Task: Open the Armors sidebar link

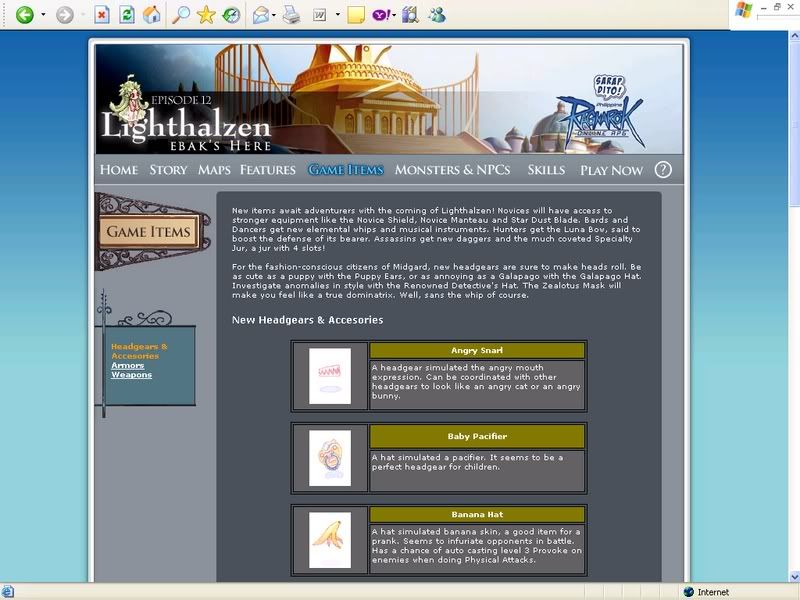Action: (x=128, y=365)
